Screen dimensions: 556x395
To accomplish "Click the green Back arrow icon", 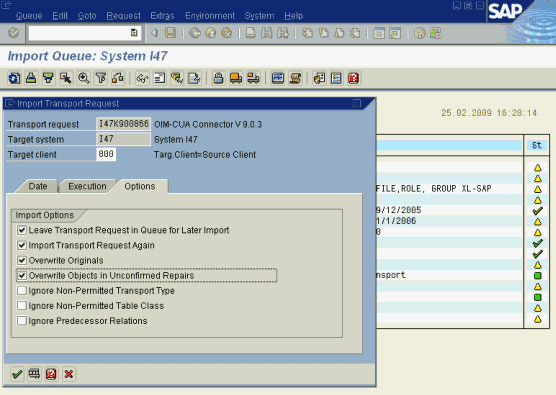I will pyautogui.click(x=195, y=33).
